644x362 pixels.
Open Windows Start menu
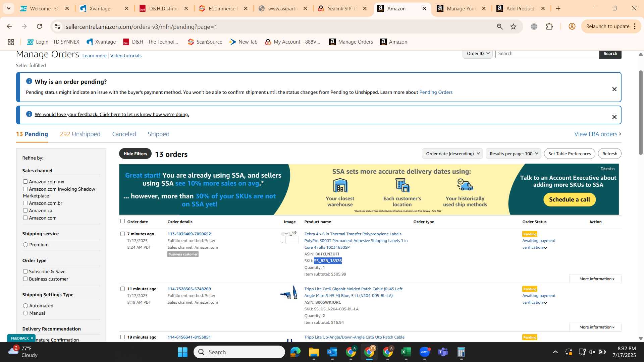click(182, 352)
